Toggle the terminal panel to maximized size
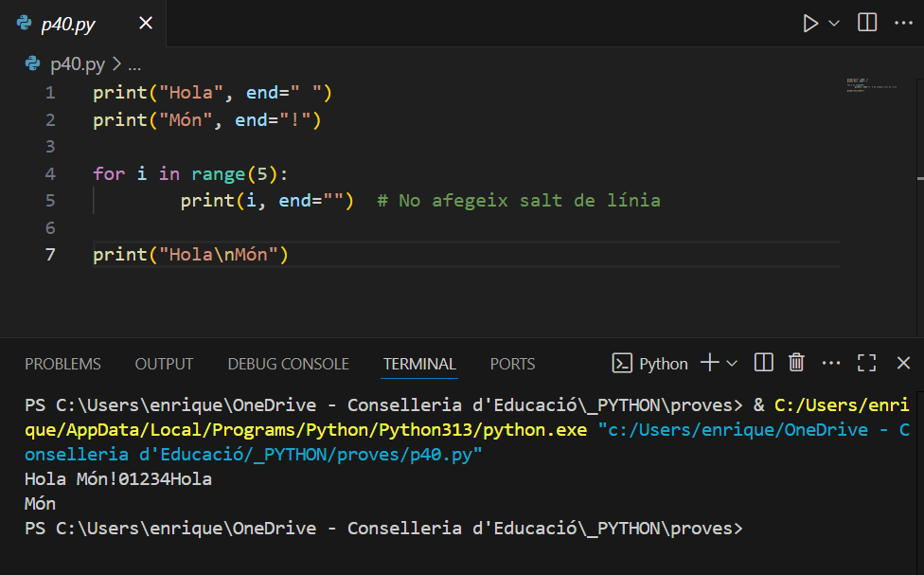Viewport: 924px width, 575px height. tap(866, 362)
